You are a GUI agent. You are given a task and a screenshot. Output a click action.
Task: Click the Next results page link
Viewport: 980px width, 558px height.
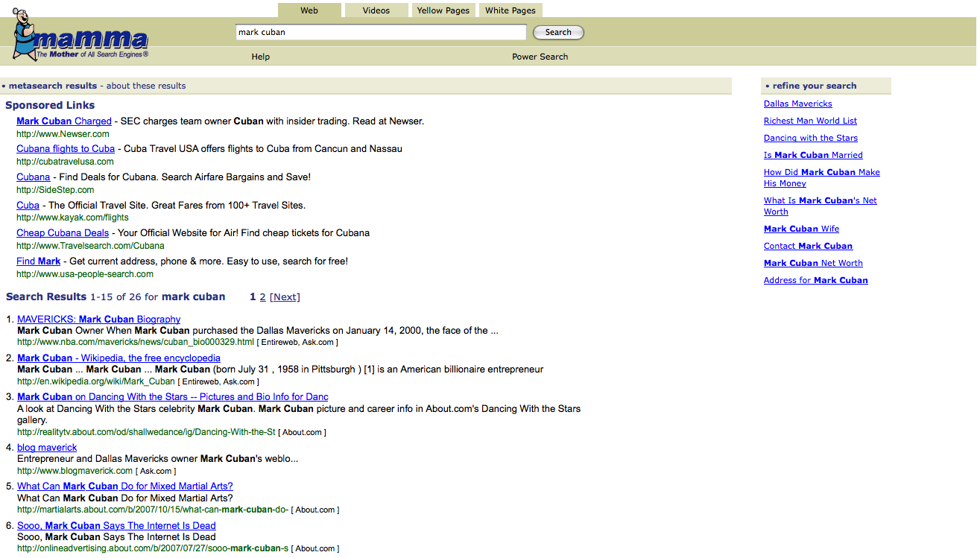point(285,297)
